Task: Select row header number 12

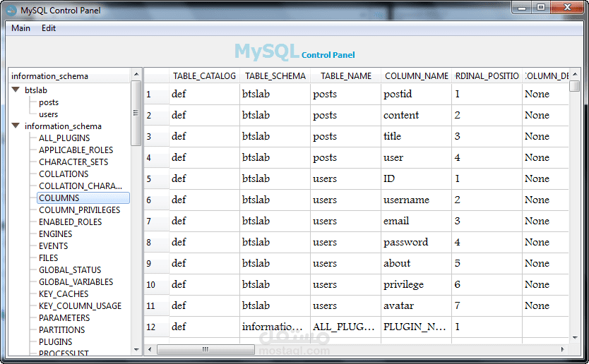Action: click(157, 327)
